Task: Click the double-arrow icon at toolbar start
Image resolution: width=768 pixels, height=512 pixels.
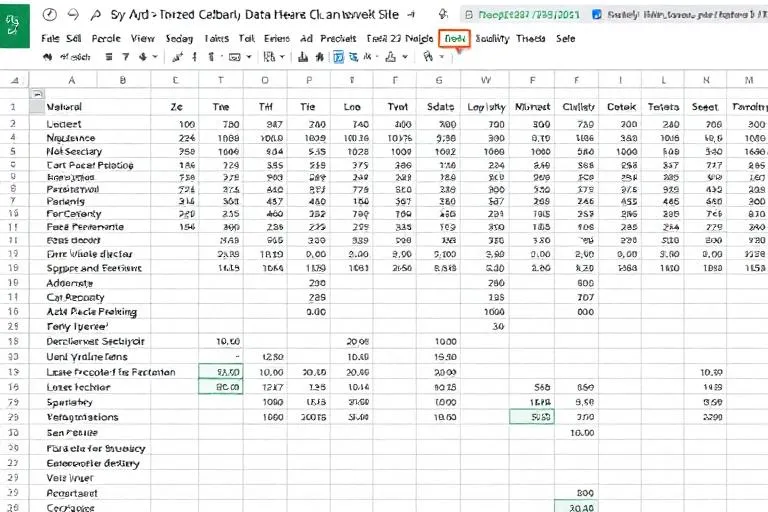Action: (48, 57)
